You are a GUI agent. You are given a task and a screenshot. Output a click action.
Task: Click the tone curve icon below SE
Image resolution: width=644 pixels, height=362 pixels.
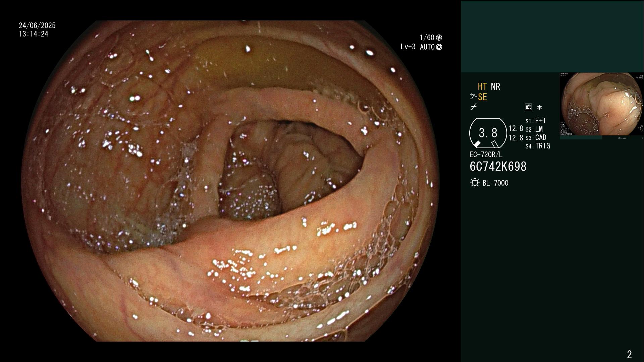point(474,107)
